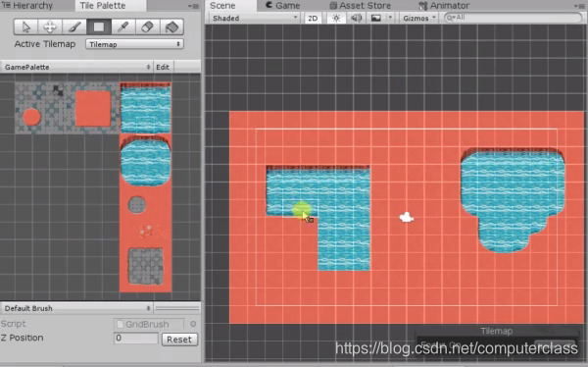Image resolution: width=588 pixels, height=367 pixels.
Task: Open the GridBrush script object picker
Action: pos(193,324)
